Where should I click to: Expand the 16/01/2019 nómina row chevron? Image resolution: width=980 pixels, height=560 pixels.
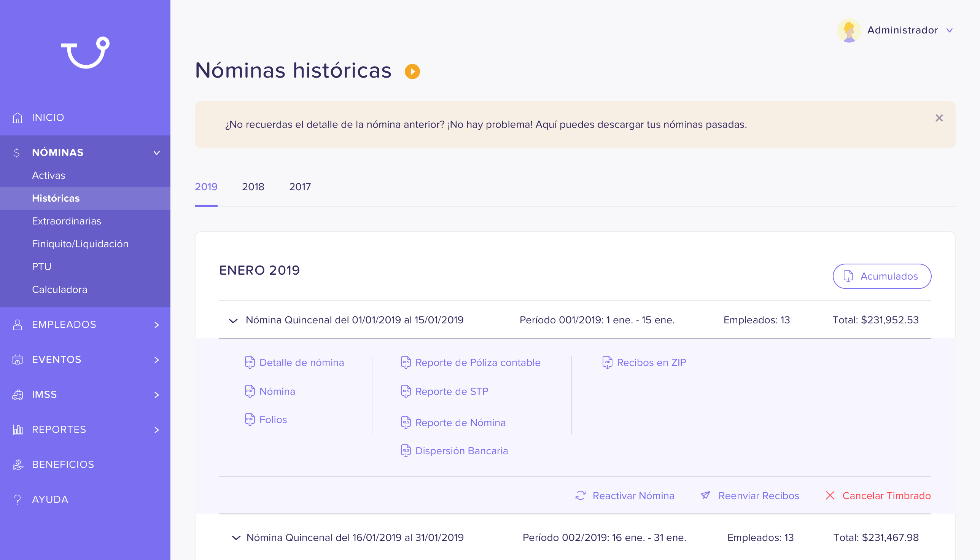pyautogui.click(x=236, y=538)
